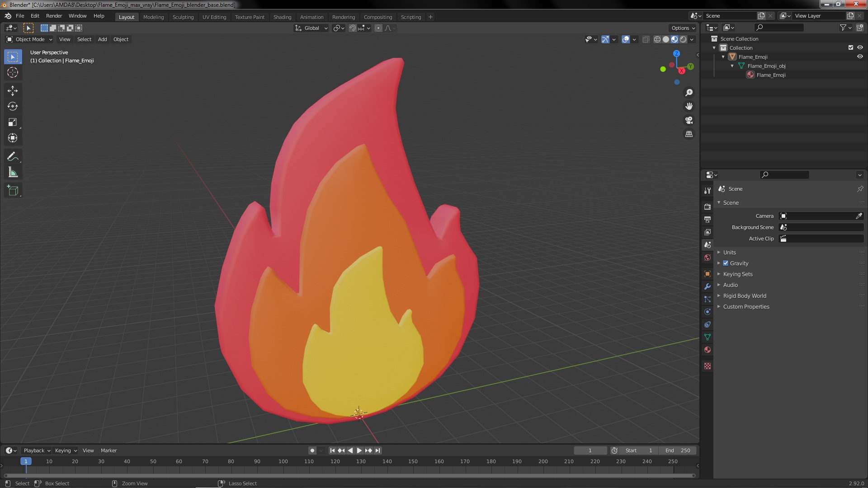Screen dimensions: 868x488
Task: Switch to rendered viewport shading
Action: (x=683, y=39)
